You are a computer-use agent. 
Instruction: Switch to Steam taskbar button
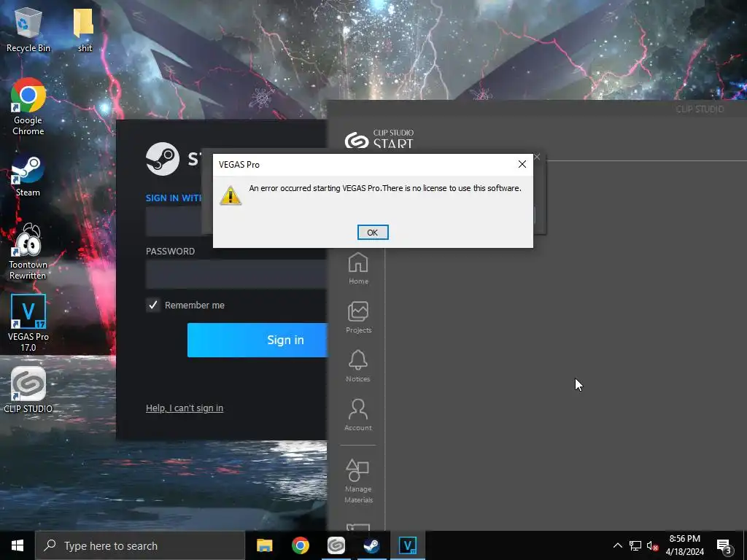[x=371, y=545]
